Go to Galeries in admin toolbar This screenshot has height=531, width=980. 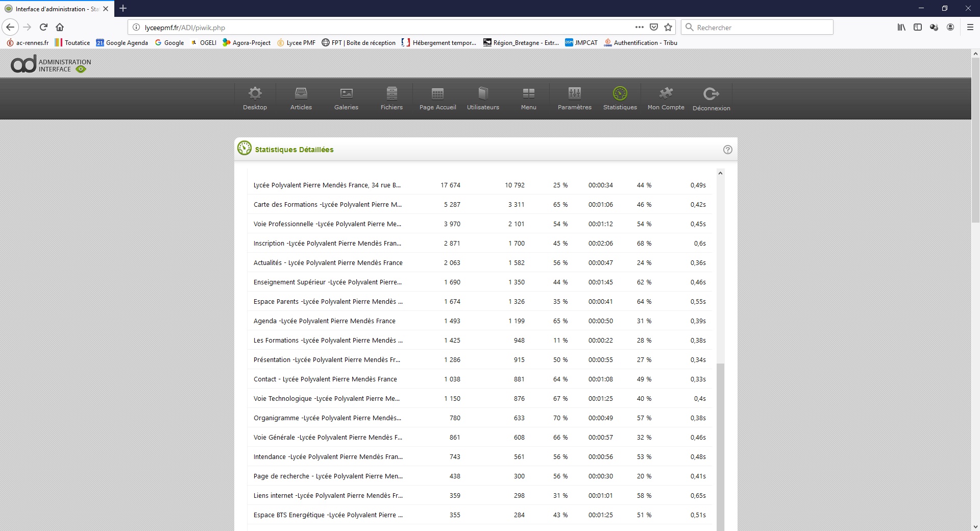click(346, 93)
